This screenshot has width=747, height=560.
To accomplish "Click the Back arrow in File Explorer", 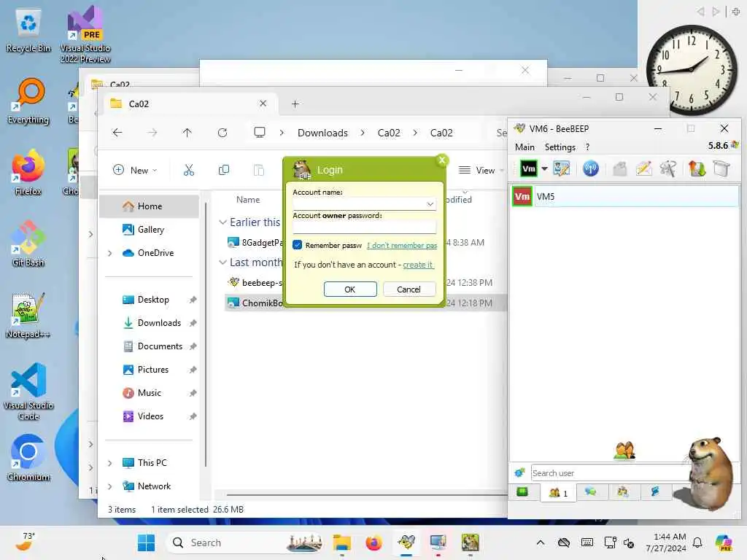I will pyautogui.click(x=117, y=133).
